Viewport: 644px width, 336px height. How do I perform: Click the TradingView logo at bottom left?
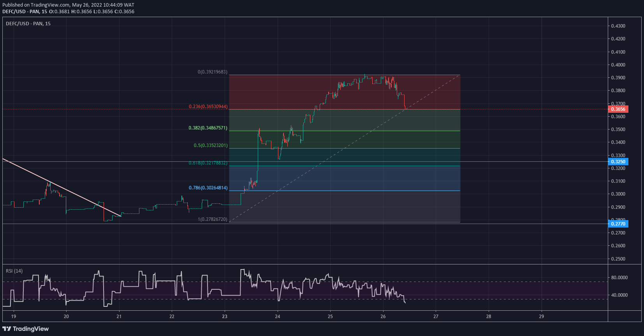pyautogui.click(x=26, y=329)
